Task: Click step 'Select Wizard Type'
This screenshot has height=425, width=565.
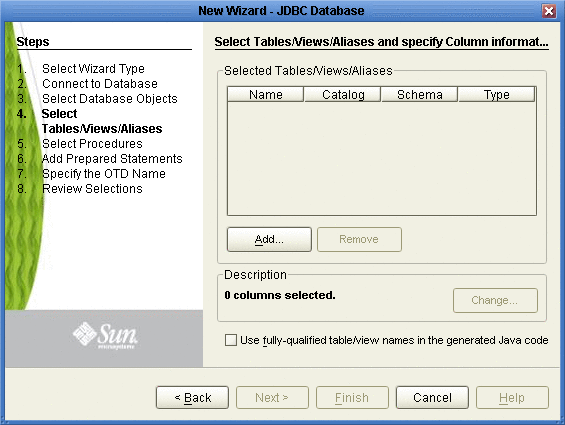Action: (93, 68)
